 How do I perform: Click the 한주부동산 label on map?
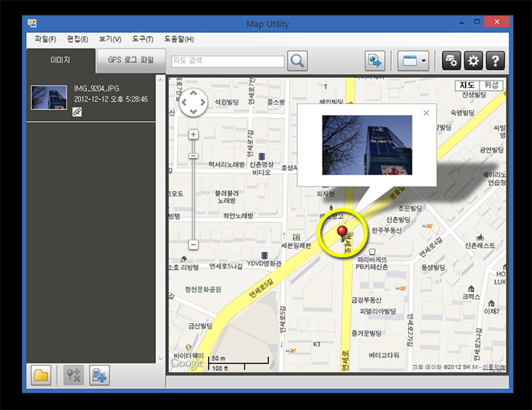(387, 230)
